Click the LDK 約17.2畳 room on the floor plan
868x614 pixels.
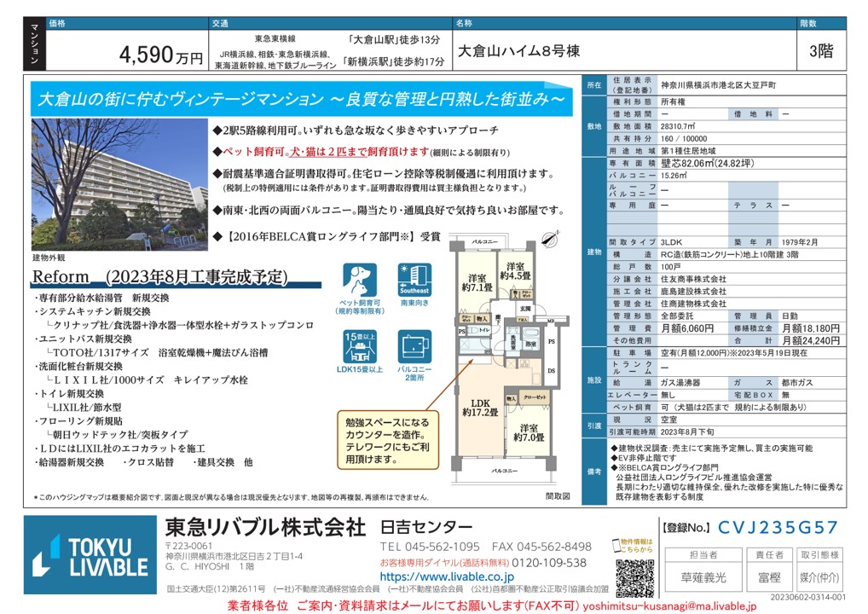coord(481,406)
